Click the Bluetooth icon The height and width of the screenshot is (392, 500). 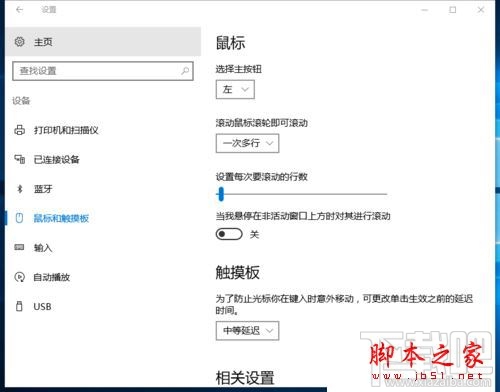point(19,189)
